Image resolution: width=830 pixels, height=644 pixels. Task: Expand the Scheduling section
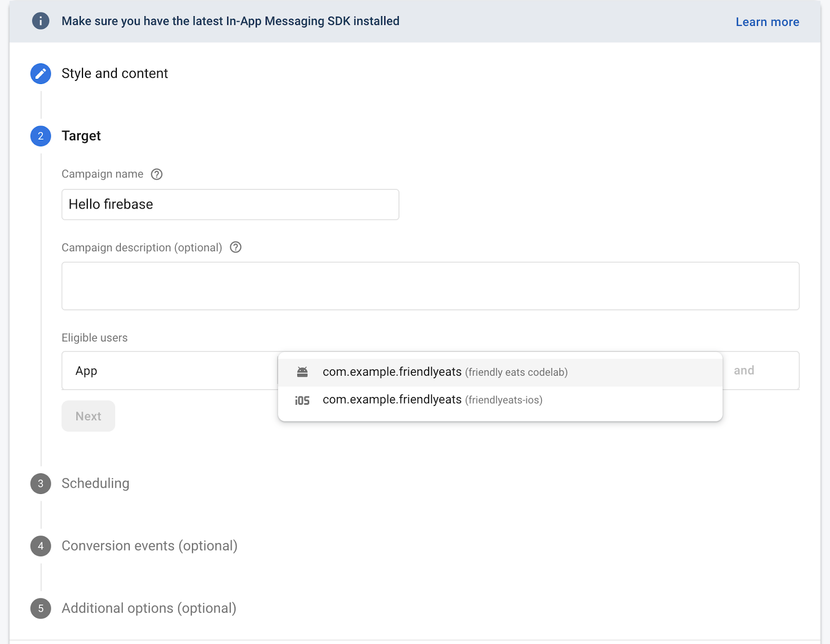click(95, 484)
